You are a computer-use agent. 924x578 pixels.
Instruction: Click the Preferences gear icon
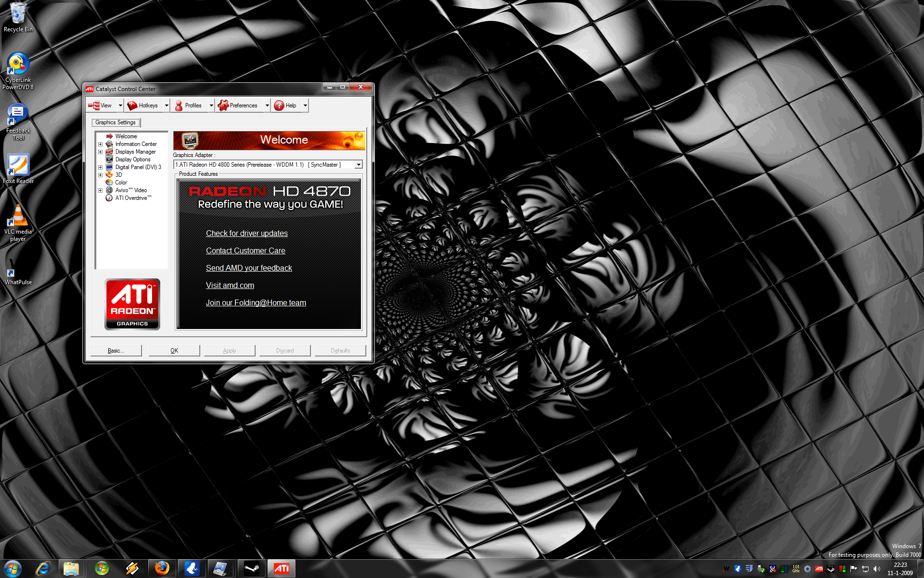coord(223,105)
